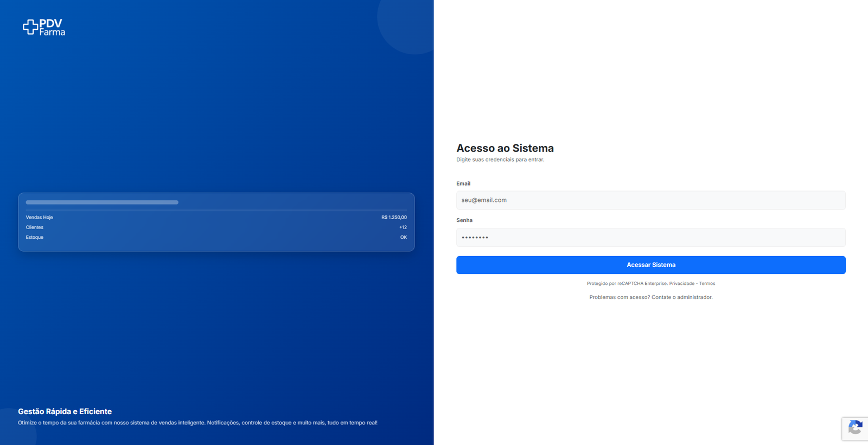Open the Privacidade link
The image size is (868, 445).
click(681, 284)
